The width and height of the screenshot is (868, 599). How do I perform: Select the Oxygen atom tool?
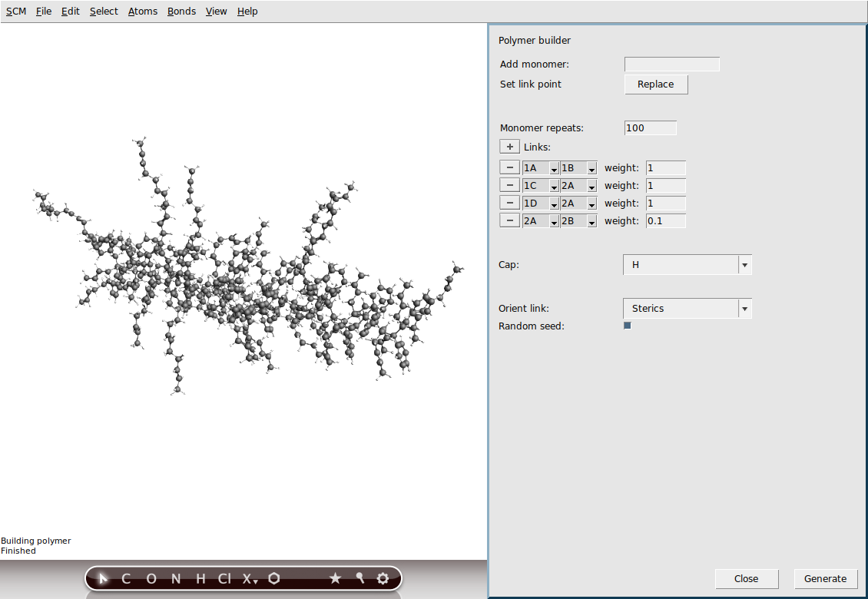point(151,578)
